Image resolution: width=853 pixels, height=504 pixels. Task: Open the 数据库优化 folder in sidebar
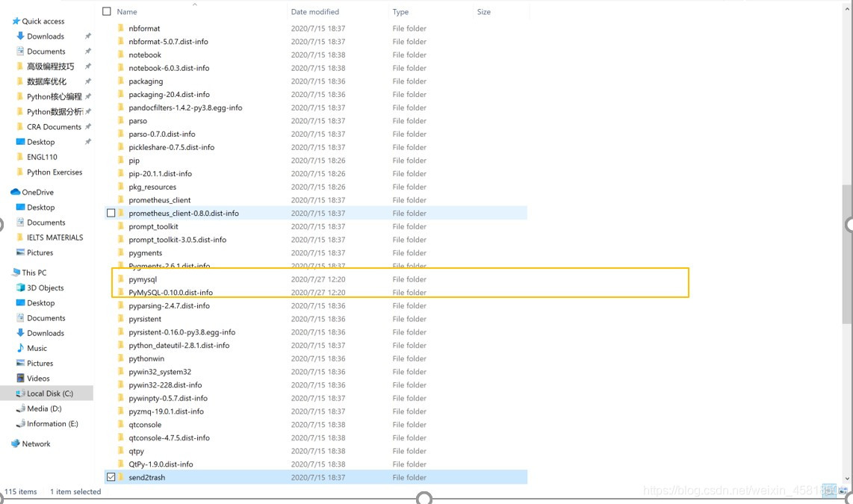pos(46,81)
